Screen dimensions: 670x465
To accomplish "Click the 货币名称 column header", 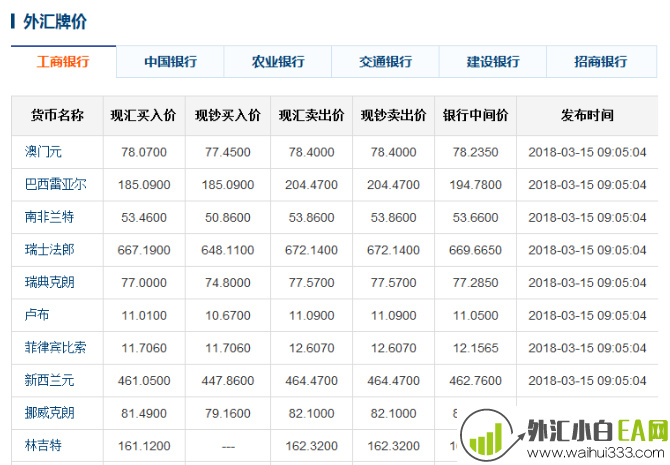I will click(57, 115).
